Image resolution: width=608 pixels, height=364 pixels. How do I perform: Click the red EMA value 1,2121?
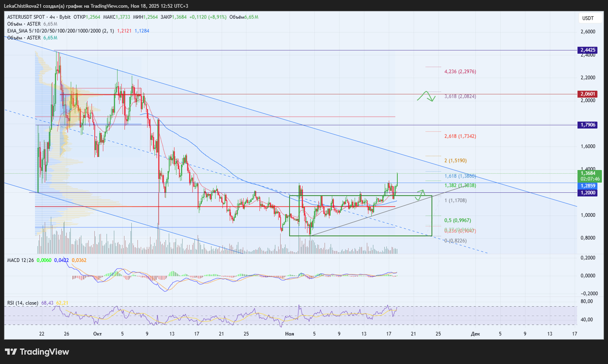point(124,31)
